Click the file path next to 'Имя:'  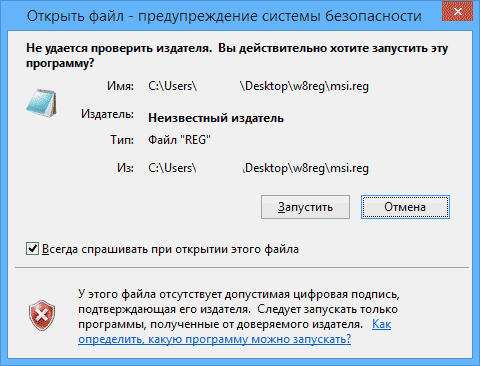click(258, 86)
